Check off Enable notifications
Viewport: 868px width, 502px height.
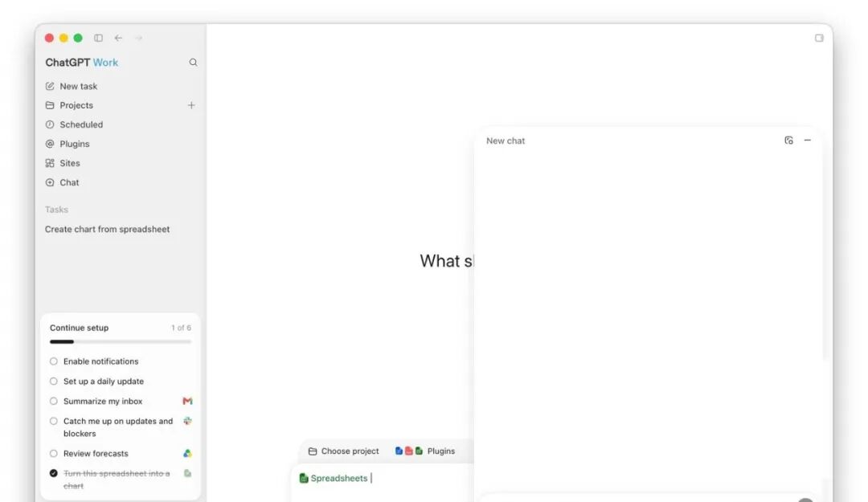(54, 361)
